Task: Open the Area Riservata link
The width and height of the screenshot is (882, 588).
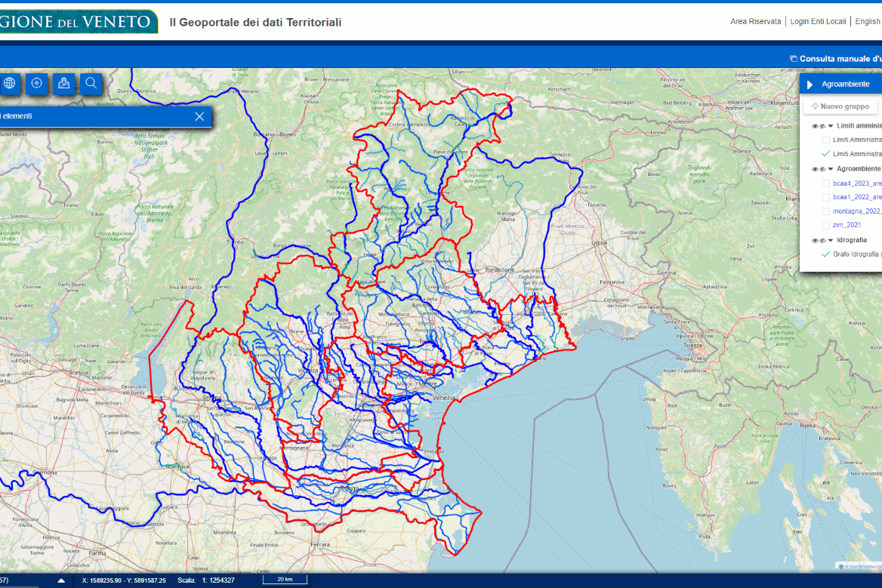Action: point(755,21)
